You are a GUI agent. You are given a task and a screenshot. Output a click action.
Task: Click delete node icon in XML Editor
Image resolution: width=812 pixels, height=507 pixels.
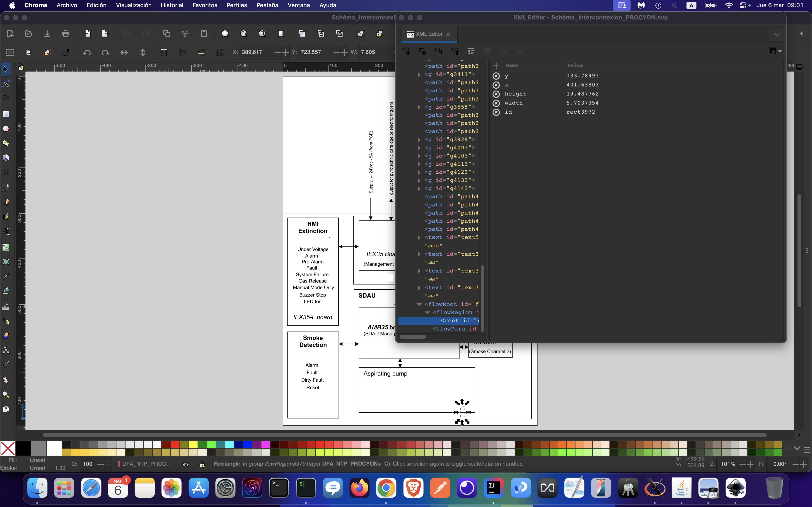(x=455, y=51)
